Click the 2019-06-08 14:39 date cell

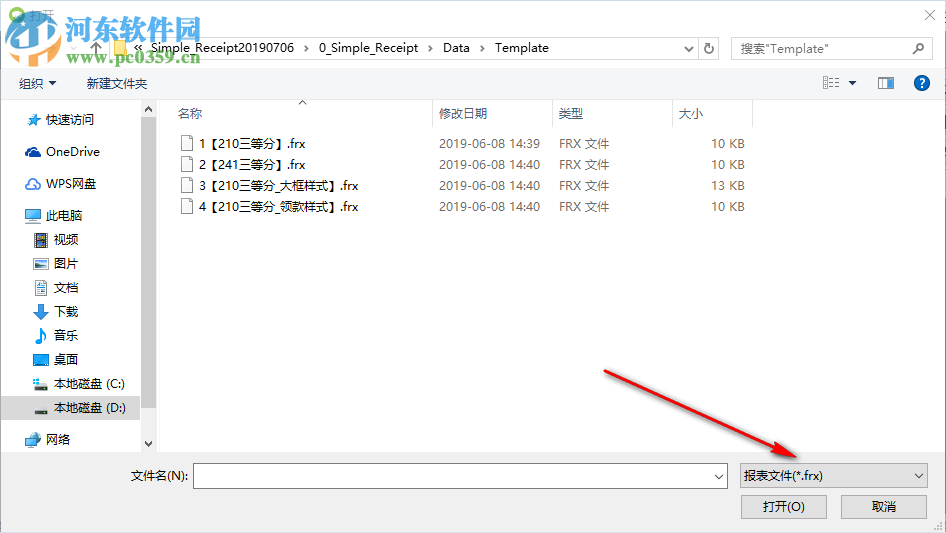489,144
